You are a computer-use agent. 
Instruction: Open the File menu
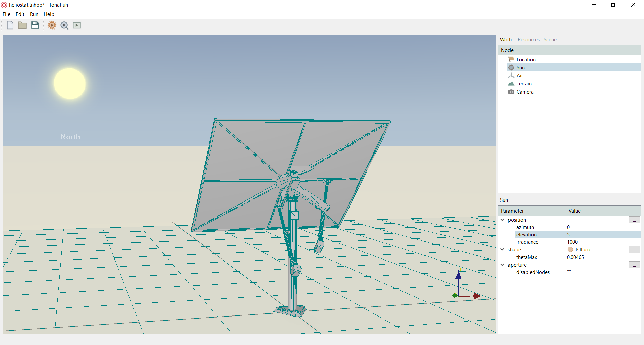(6, 14)
